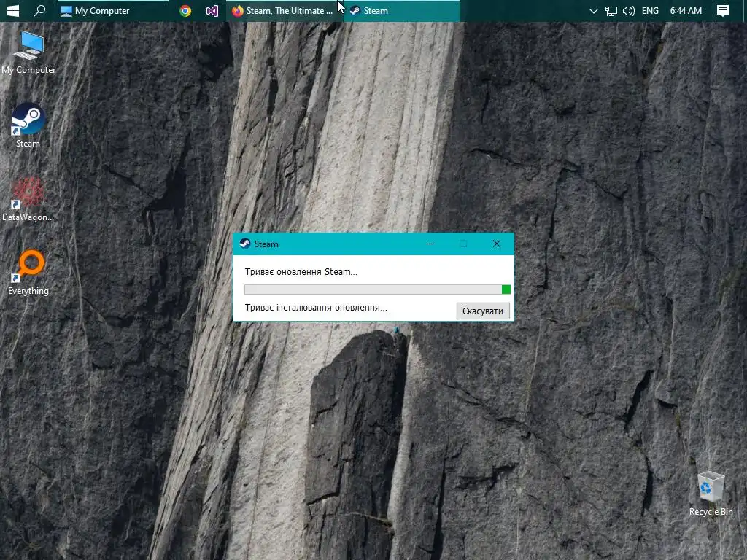The width and height of the screenshot is (747, 560).
Task: Select the My Computer desktop icon
Action: coord(28,52)
